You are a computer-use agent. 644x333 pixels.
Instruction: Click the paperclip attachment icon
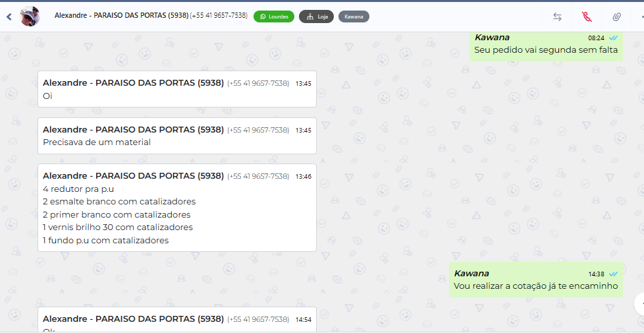pos(616,16)
